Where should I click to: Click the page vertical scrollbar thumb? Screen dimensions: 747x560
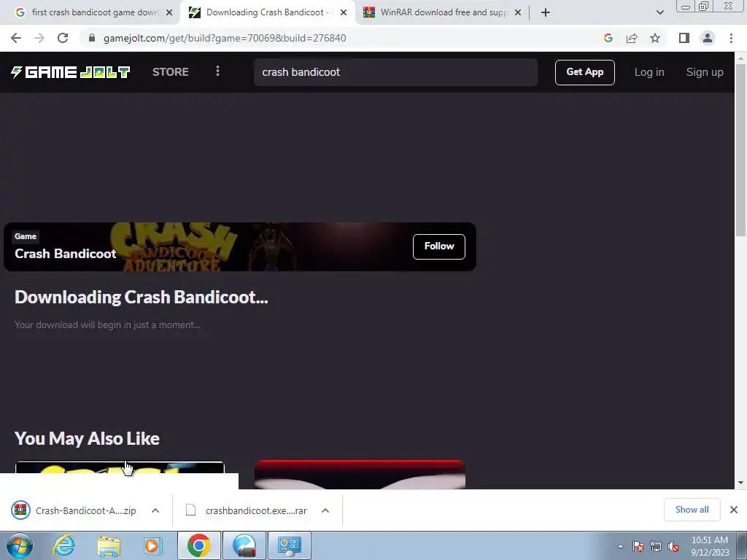click(x=740, y=149)
